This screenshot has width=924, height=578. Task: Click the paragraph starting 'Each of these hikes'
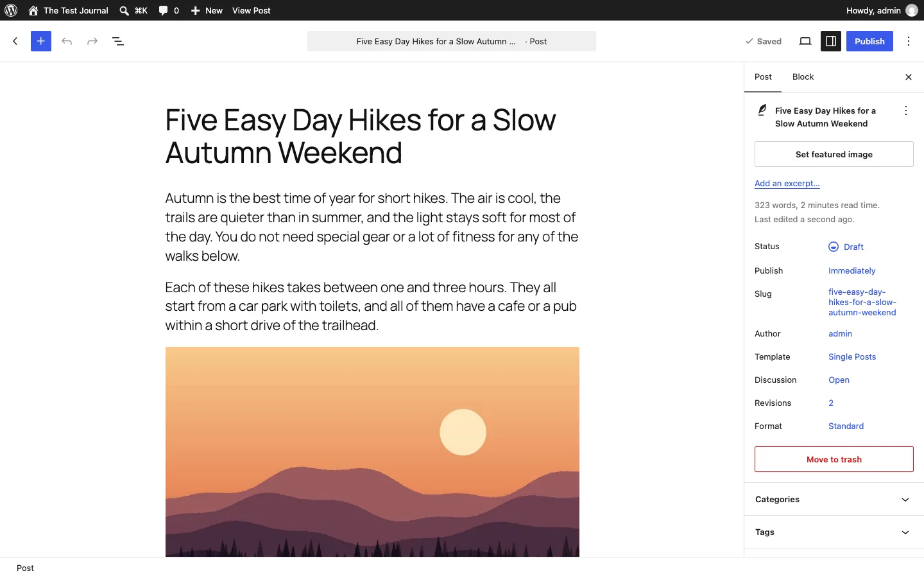coord(372,306)
